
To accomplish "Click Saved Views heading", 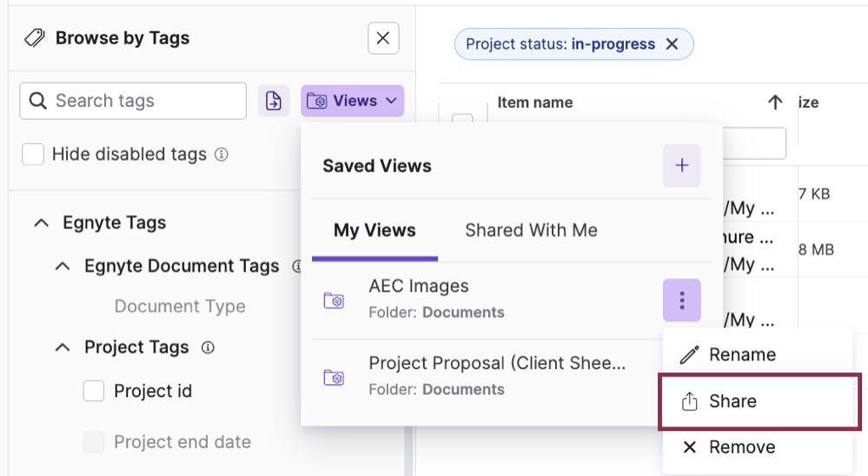I will pyautogui.click(x=377, y=166).
